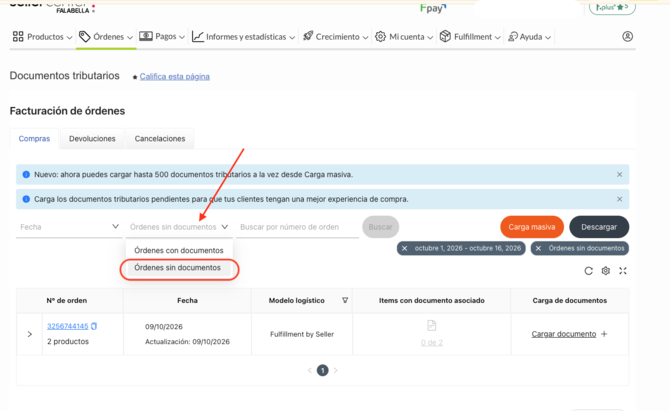
Task: Click the Ayuda support agent icon
Action: (x=513, y=37)
